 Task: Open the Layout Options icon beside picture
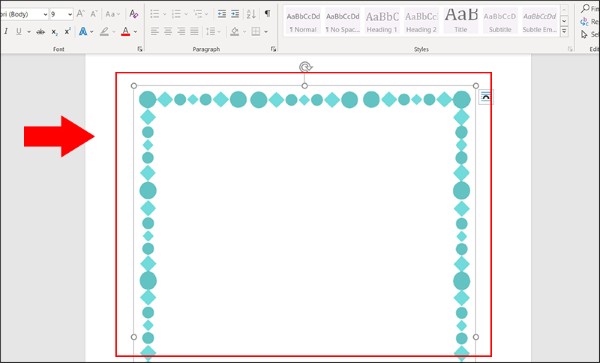pos(485,97)
